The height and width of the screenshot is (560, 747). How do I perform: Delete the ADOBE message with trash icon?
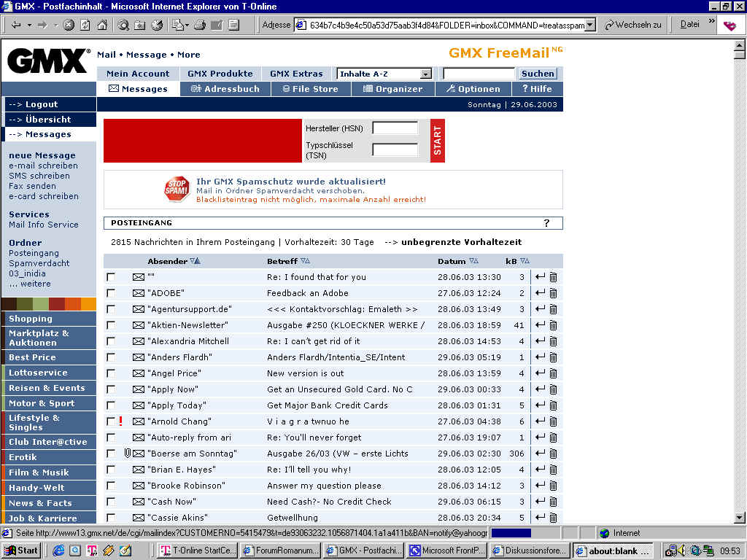553,293
